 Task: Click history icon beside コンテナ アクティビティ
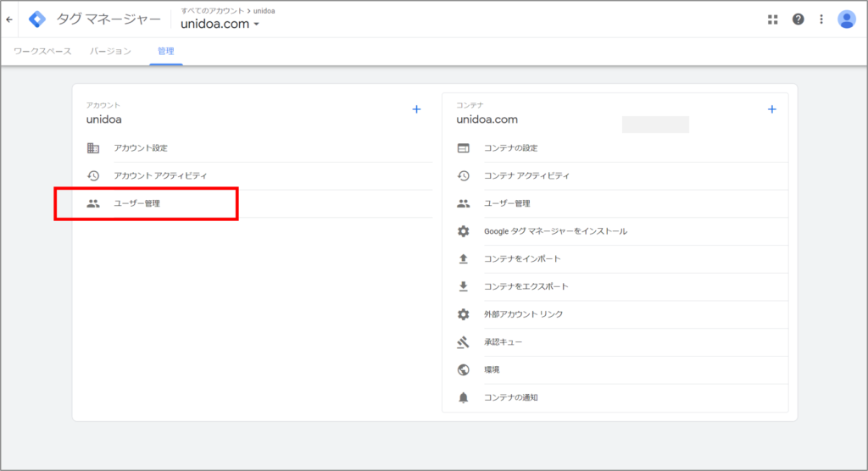click(464, 176)
